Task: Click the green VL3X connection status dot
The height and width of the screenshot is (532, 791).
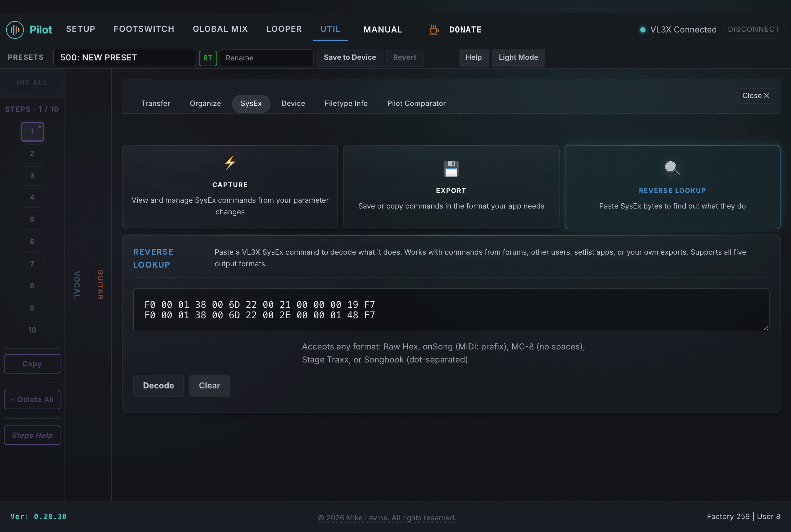Action: [x=642, y=30]
